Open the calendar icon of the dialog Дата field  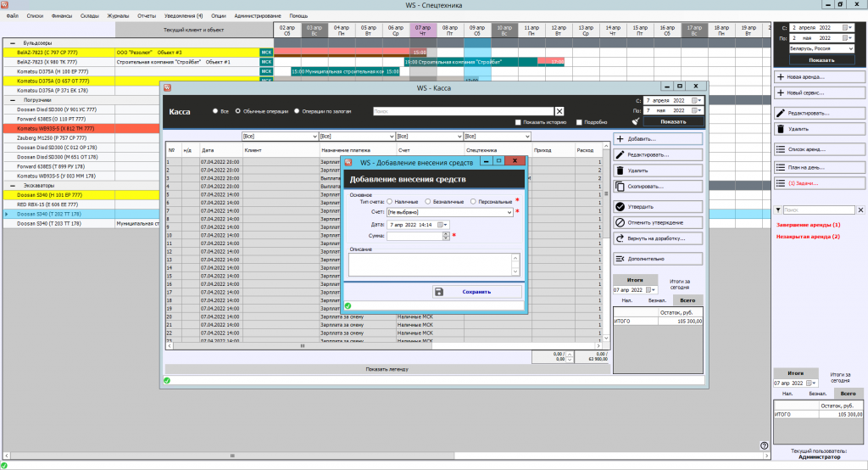click(441, 225)
